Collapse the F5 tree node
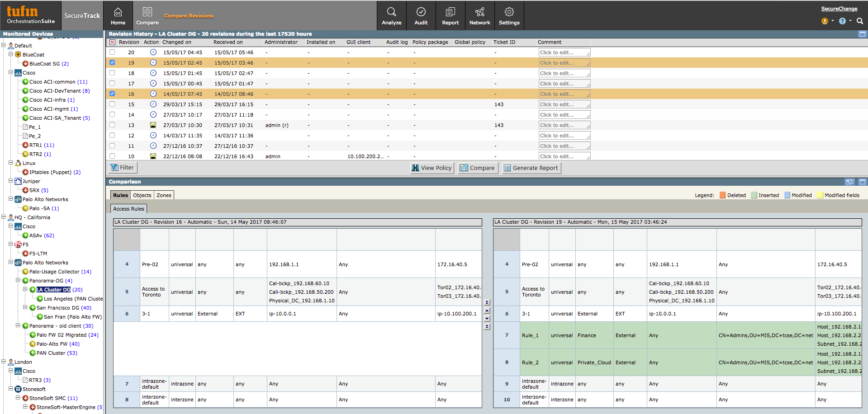Screen dimensions: 868x414 point(11,244)
